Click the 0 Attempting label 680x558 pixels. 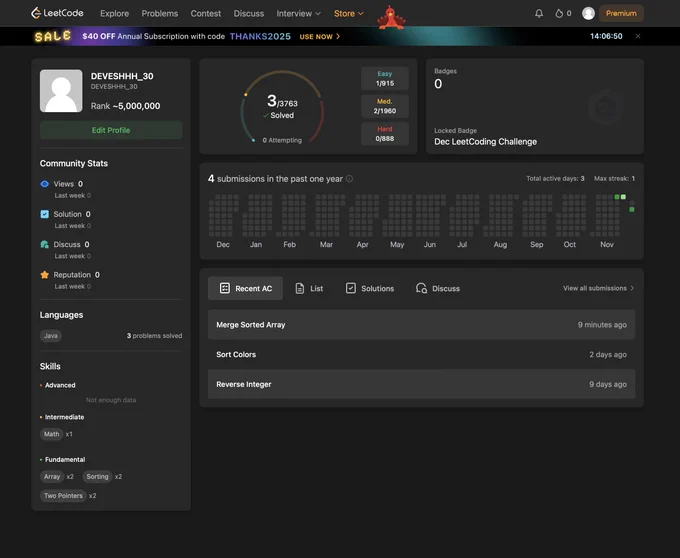point(282,140)
